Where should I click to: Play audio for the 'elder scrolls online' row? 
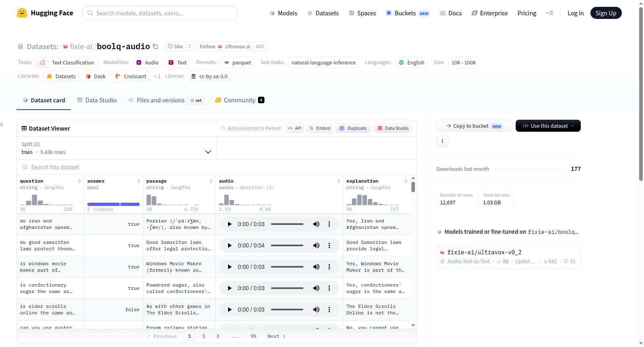coord(229,310)
